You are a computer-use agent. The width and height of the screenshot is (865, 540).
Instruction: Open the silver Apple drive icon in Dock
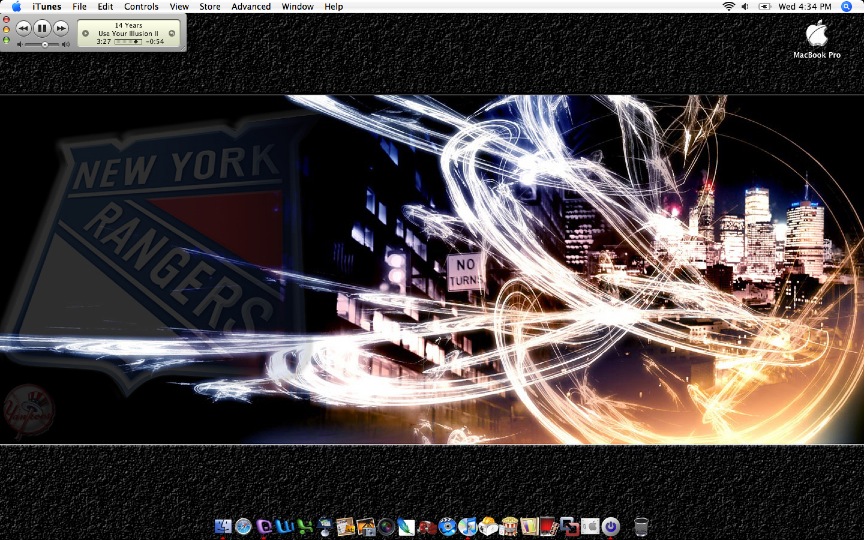click(590, 526)
